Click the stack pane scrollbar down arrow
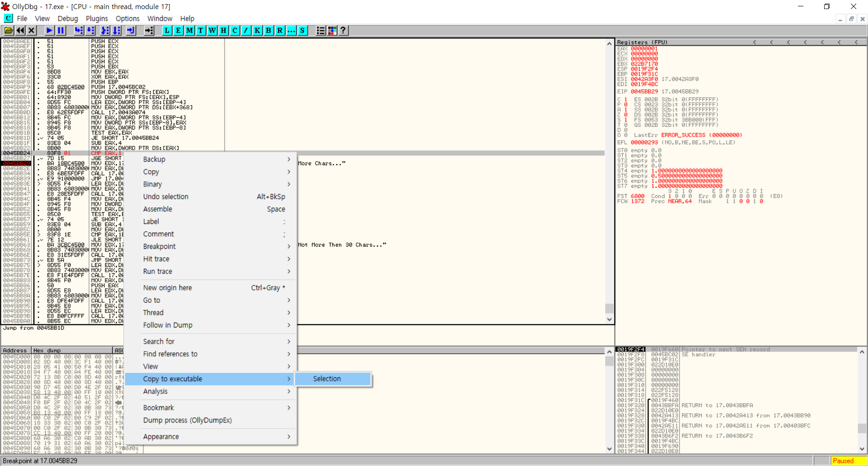This screenshot has height=466, width=868. (x=862, y=449)
